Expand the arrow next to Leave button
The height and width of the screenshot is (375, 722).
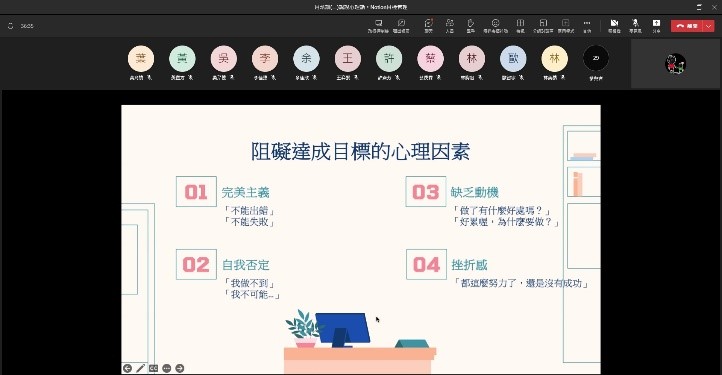[x=709, y=26]
